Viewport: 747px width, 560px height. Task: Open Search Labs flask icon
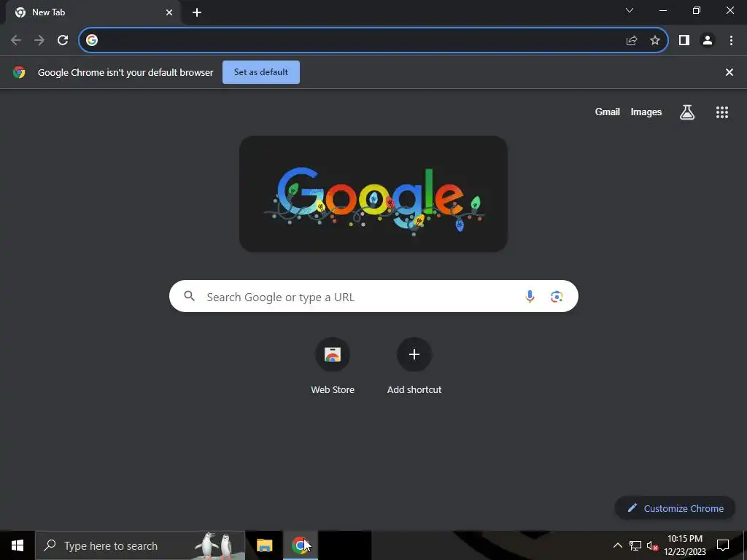687,112
